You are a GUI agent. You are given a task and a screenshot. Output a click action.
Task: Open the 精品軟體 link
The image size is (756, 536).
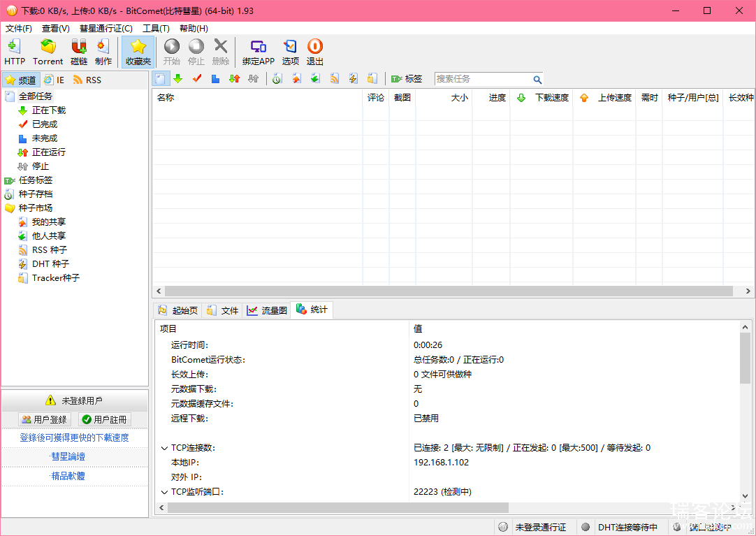click(68, 476)
